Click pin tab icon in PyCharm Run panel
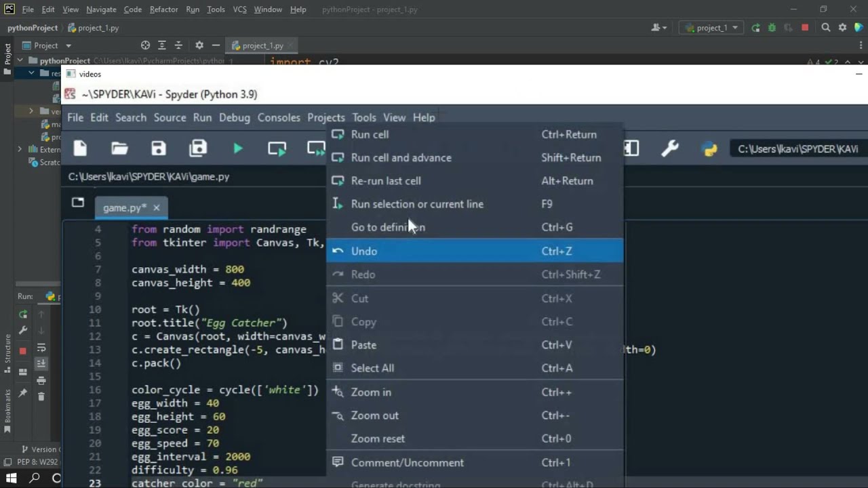868x488 pixels. tap(22, 393)
